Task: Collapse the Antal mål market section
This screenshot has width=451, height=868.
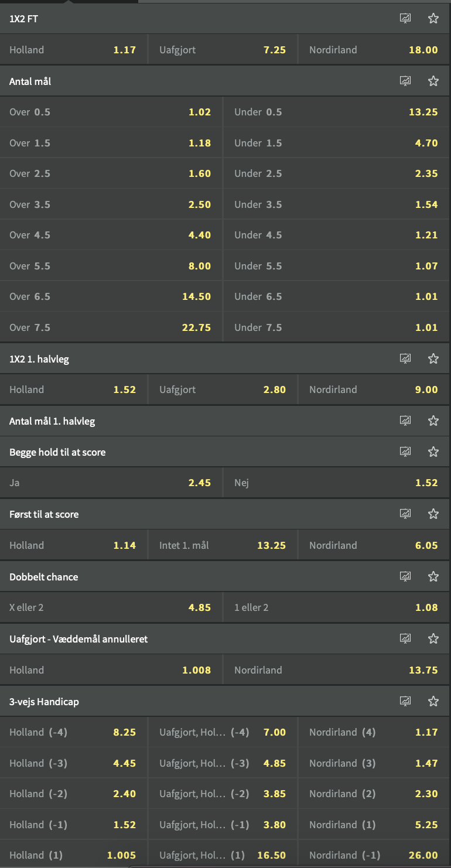Action: click(176, 81)
